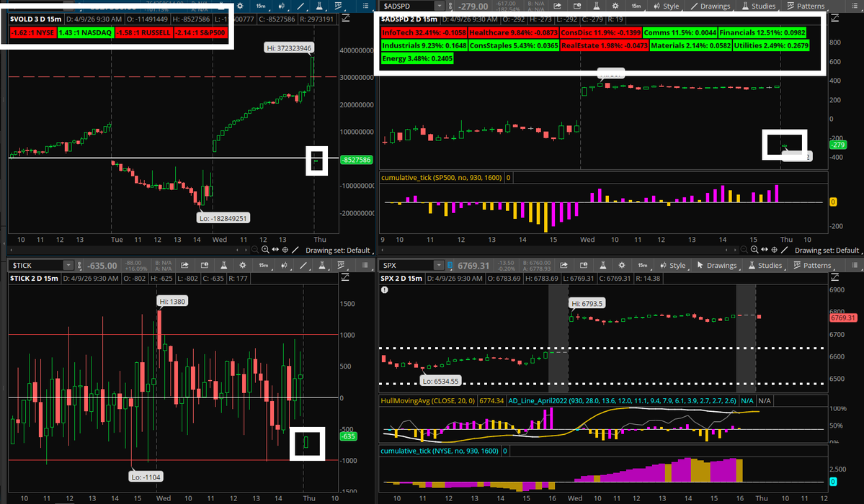Screen dimensions: 864x504
Task: Click the cumulative_tick (NYSE, no, 930, 1600) study label
Action: [x=439, y=451]
